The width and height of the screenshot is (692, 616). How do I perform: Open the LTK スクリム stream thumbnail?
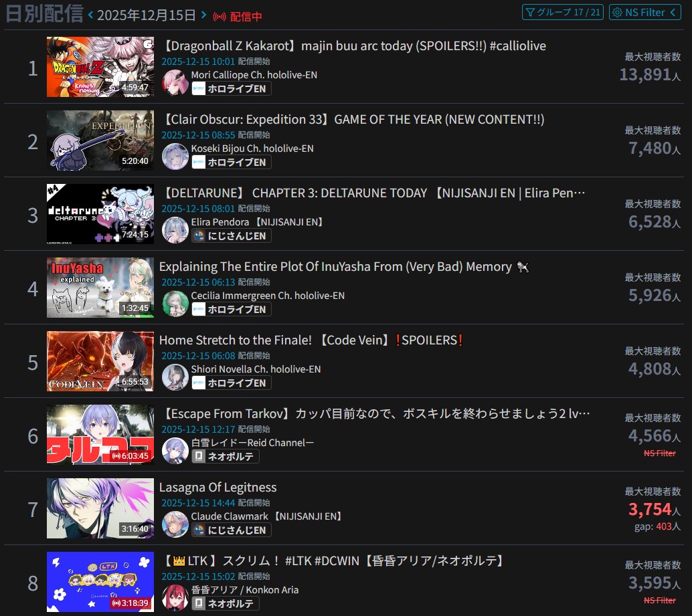click(x=100, y=582)
